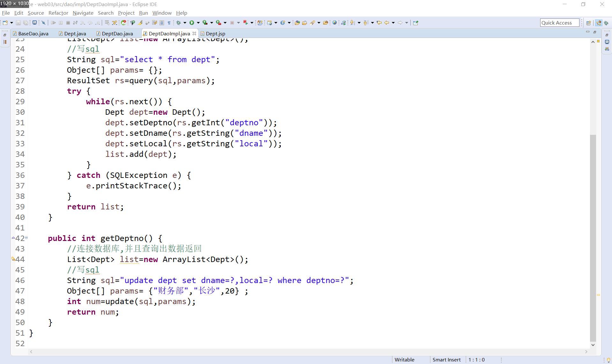Viewport: 612px width, 364px height.
Task: Click the warning marker on line 44
Action: [x=13, y=259]
